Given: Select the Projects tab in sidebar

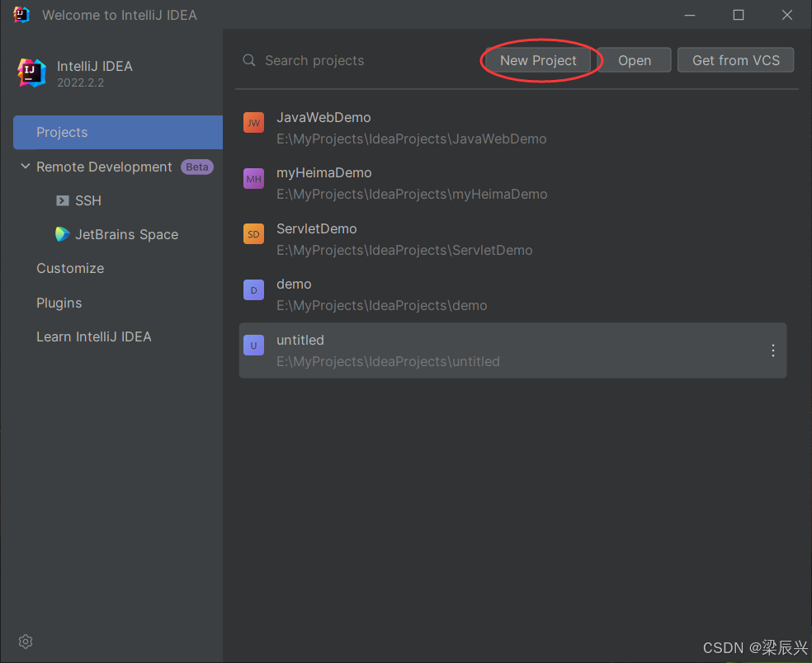Looking at the screenshot, I should pyautogui.click(x=118, y=132).
